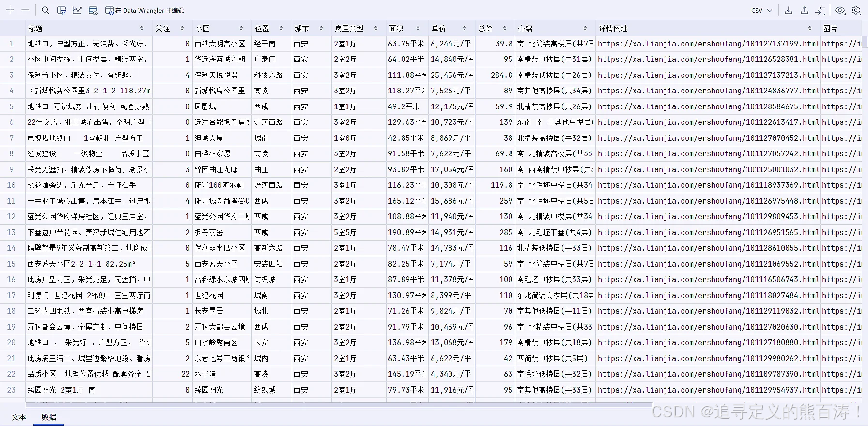
Task: Click title cell '臻园阳光 2室1厅 南'
Action: (61, 390)
